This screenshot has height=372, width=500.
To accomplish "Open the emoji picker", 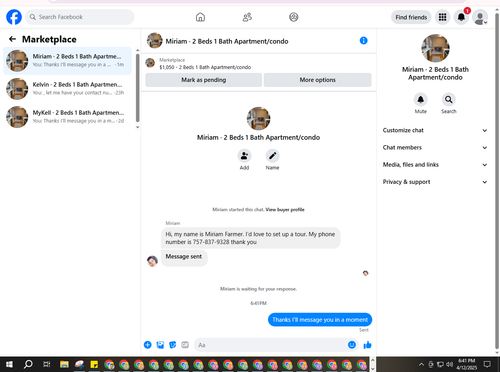I will click(352, 345).
